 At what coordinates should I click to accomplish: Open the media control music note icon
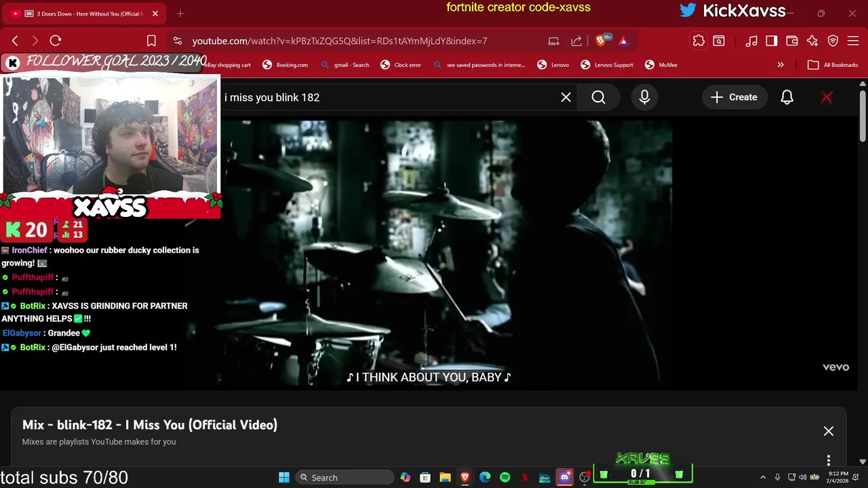click(x=751, y=41)
